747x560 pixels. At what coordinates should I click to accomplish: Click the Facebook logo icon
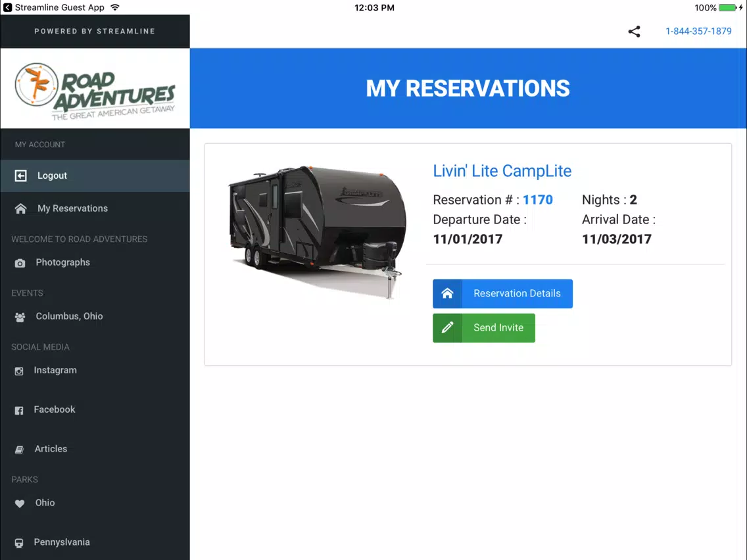tap(18, 411)
